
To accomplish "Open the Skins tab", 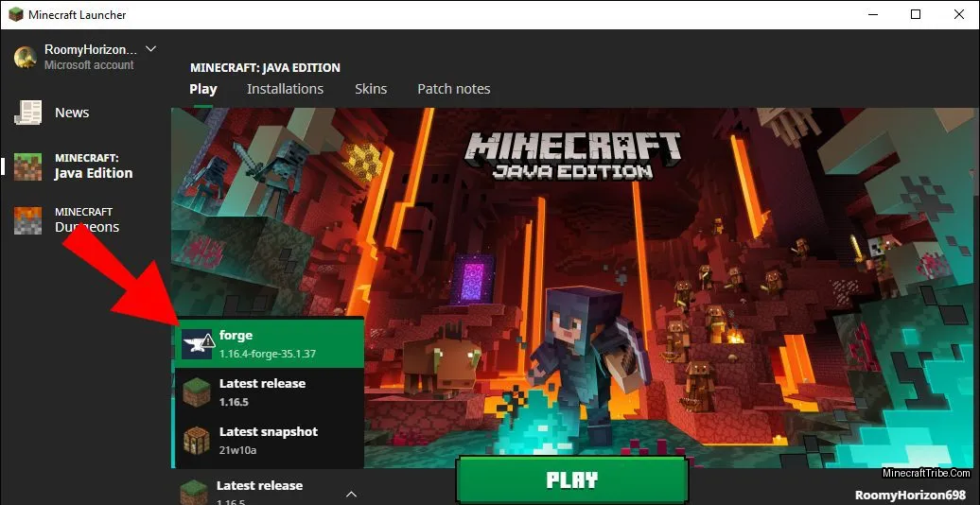I will (371, 89).
